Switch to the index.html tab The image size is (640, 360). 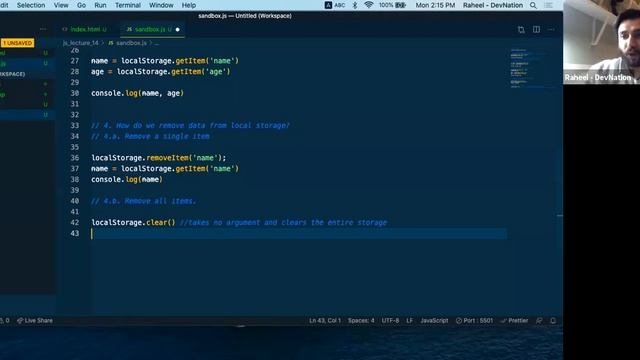pyautogui.click(x=85, y=29)
